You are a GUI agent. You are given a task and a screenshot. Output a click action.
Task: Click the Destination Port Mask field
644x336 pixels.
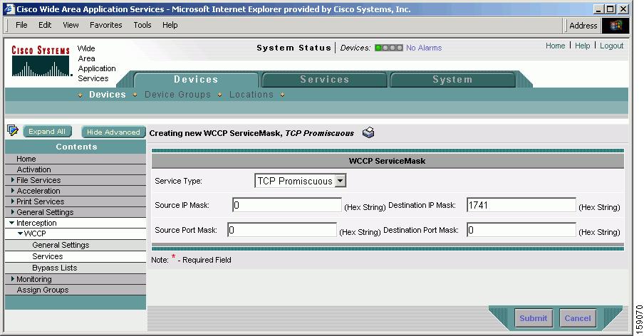pyautogui.click(x=521, y=230)
